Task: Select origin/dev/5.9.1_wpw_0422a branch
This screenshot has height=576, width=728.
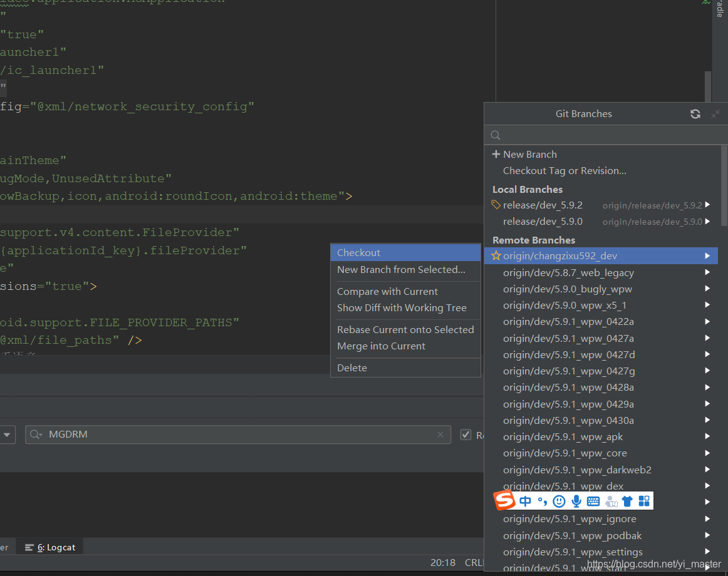Action: pyautogui.click(x=601, y=322)
